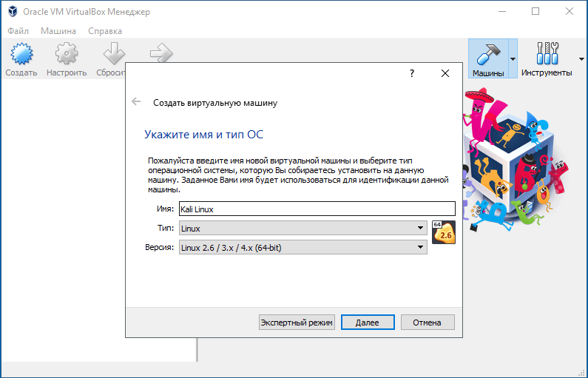Screen dimensions: 588x378
Task: Click the VirtualBox title bar logo icon
Action: click(x=13, y=12)
